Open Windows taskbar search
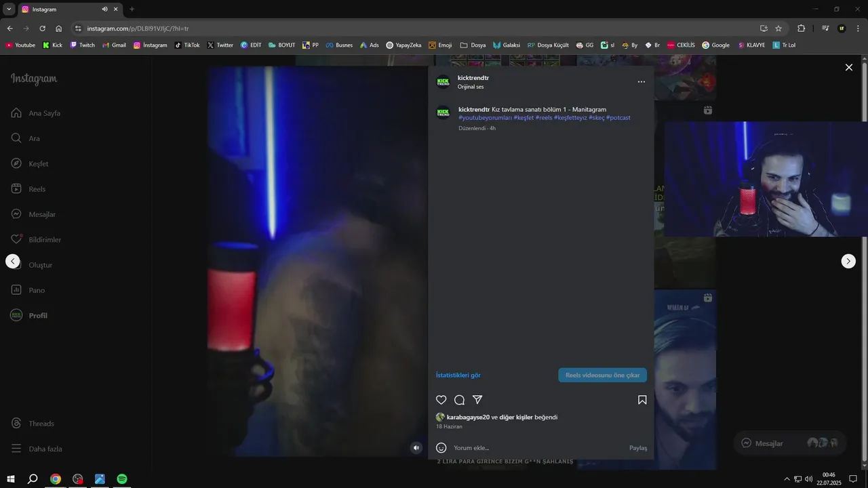Viewport: 868px width, 488px height. pyautogui.click(x=33, y=479)
